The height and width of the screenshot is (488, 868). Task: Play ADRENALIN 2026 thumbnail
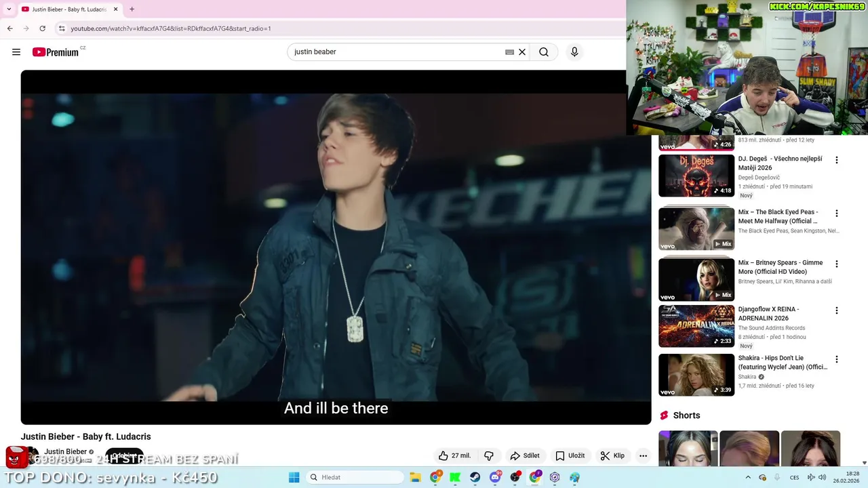696,326
